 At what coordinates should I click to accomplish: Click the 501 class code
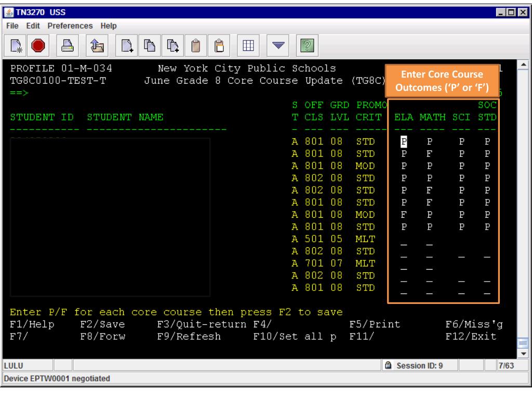(314, 239)
